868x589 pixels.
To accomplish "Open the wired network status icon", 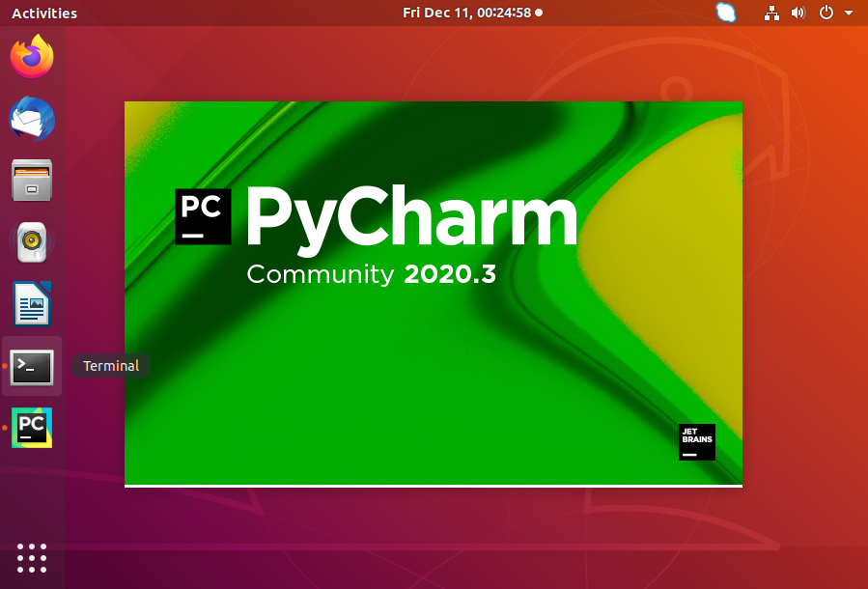I will tap(771, 13).
